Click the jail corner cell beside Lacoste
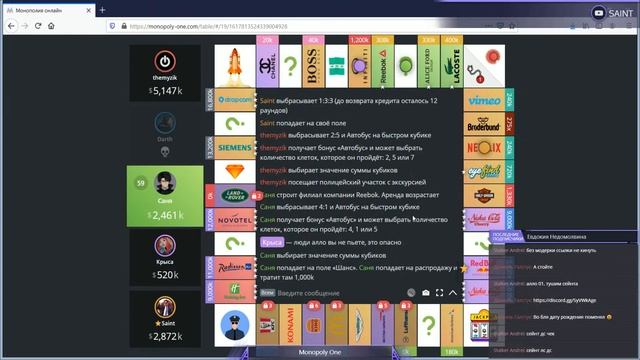The height and width of the screenshot is (360, 640). tap(484, 66)
